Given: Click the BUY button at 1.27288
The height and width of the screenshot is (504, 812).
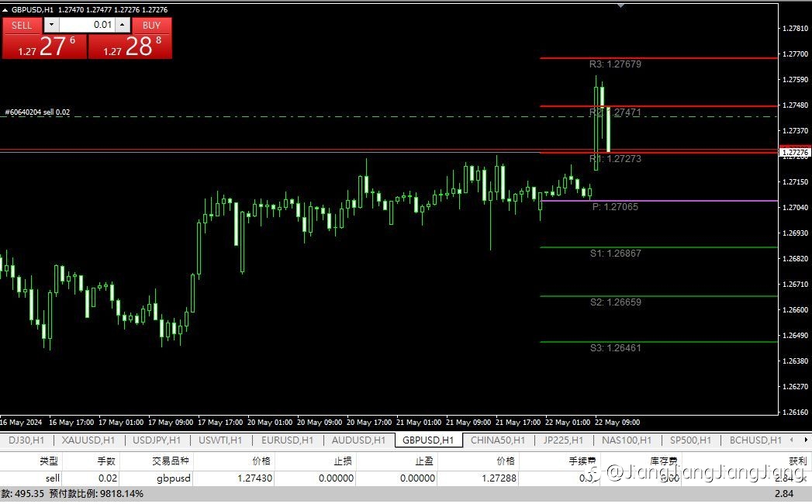Looking at the screenshot, I should click(130, 38).
